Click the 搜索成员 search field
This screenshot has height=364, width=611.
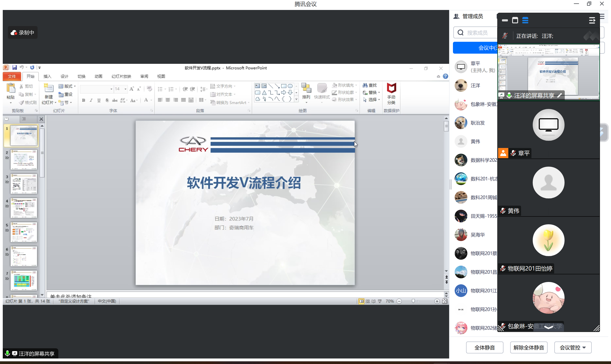[x=477, y=33]
